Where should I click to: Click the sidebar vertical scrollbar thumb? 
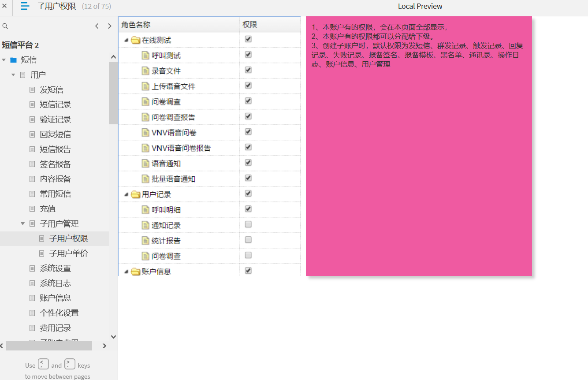tap(113, 93)
